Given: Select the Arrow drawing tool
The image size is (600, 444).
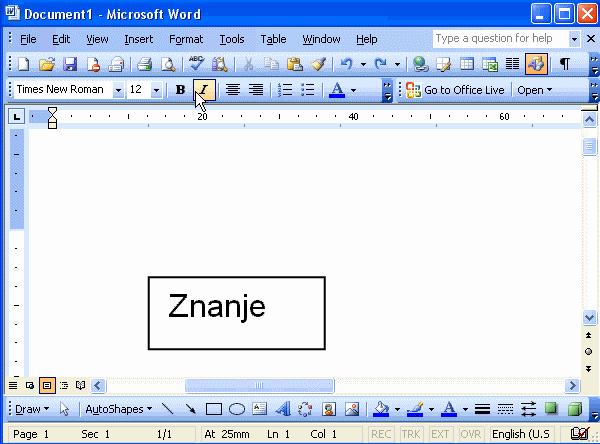Looking at the screenshot, I should pos(191,409).
